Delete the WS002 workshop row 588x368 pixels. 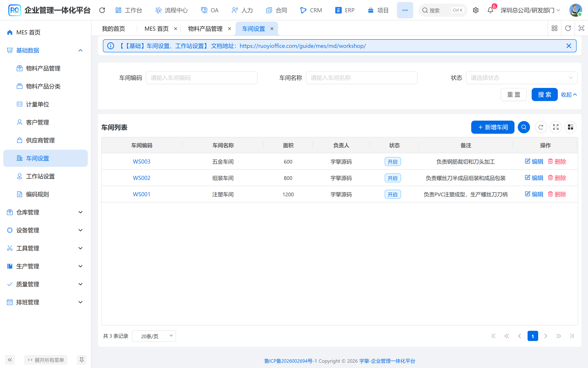(557, 178)
